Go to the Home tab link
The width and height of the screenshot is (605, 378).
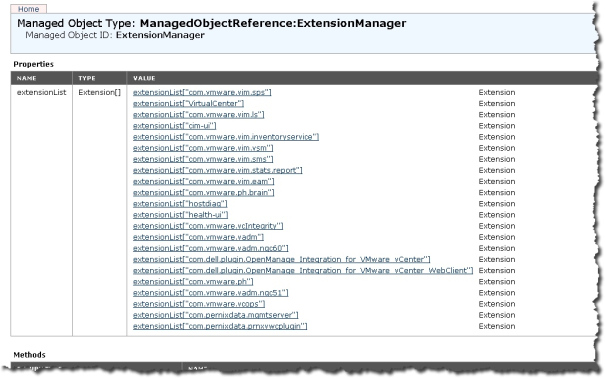coord(28,9)
